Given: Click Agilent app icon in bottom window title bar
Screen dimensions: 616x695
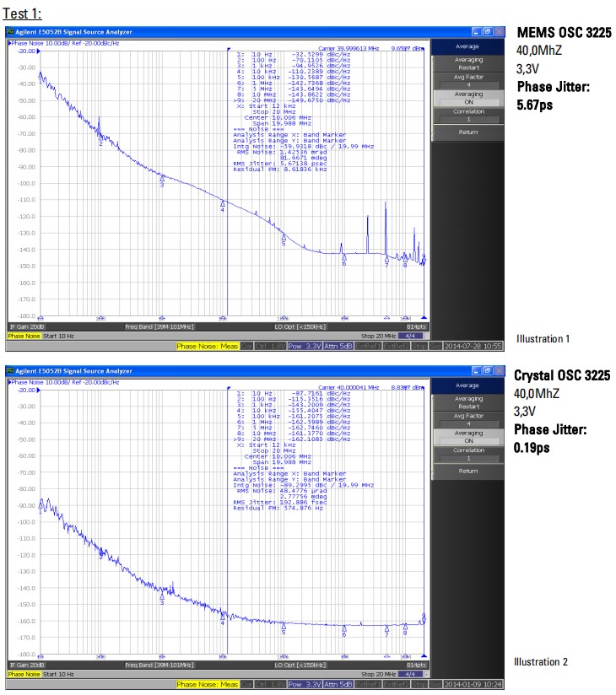Looking at the screenshot, I should tap(10, 371).
